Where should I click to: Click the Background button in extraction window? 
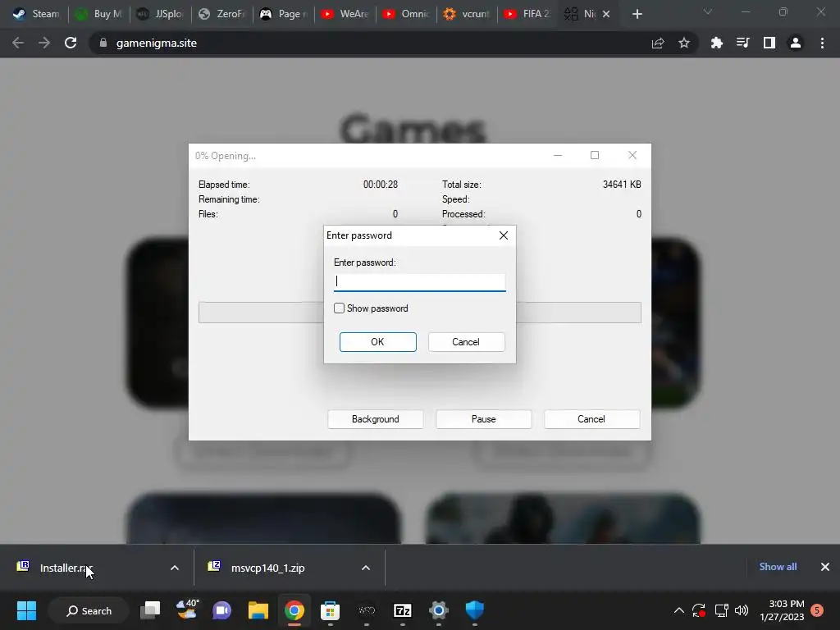coord(376,419)
